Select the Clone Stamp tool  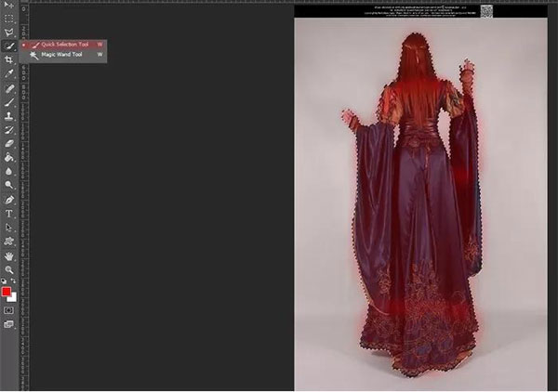(9, 116)
